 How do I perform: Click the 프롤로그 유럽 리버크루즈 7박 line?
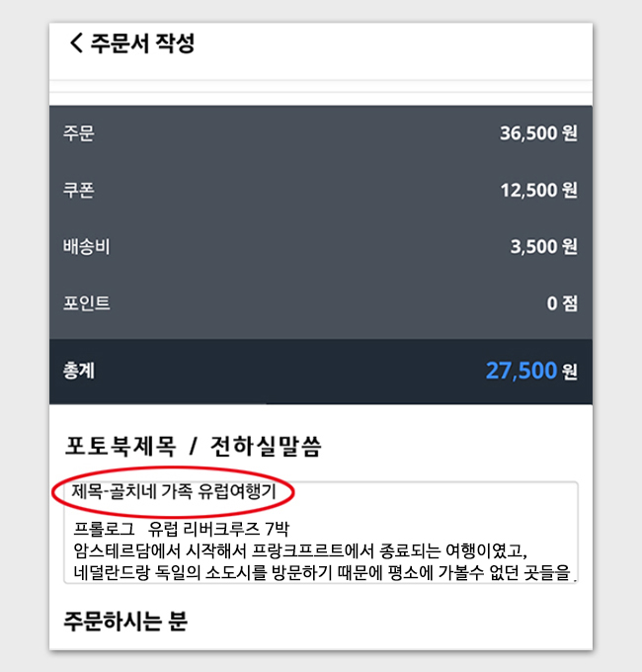181,530
